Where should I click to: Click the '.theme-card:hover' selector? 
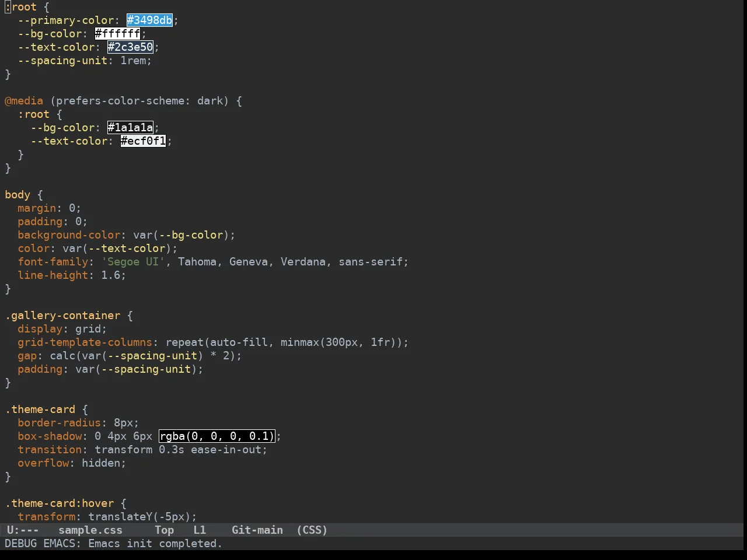coord(60,503)
